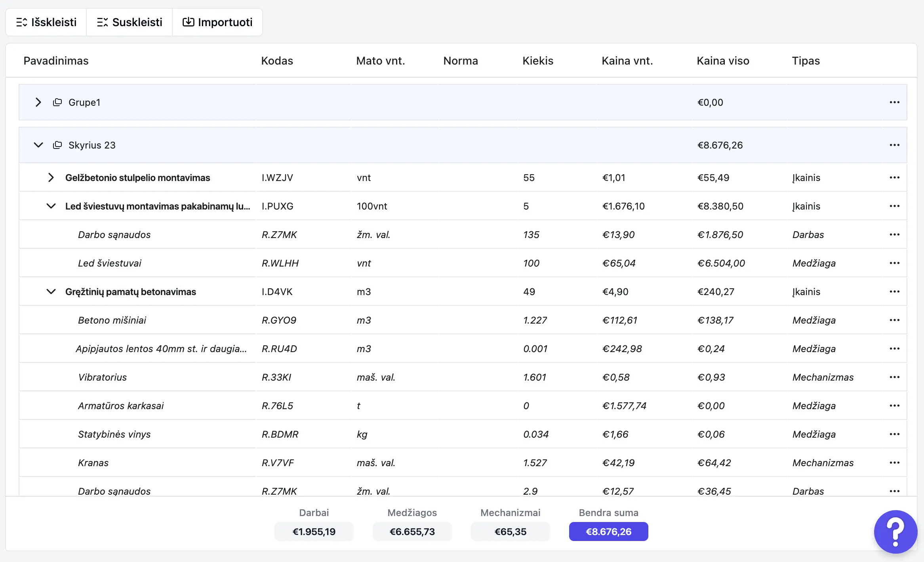Open three-dot menu for Skyrius 23 row
The height and width of the screenshot is (562, 924).
tap(894, 145)
